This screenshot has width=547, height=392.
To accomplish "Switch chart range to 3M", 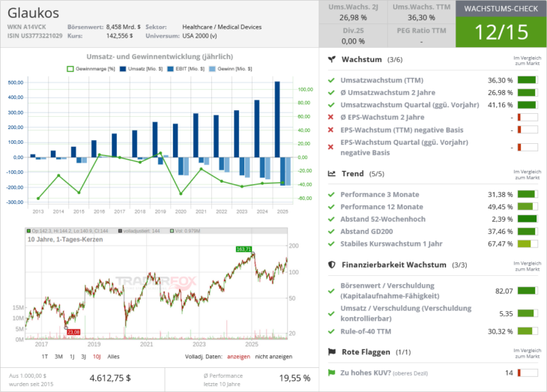I will point(58,356).
